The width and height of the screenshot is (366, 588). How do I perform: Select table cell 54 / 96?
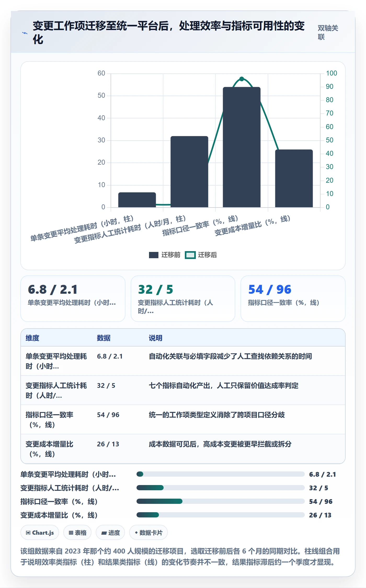pyautogui.click(x=108, y=415)
